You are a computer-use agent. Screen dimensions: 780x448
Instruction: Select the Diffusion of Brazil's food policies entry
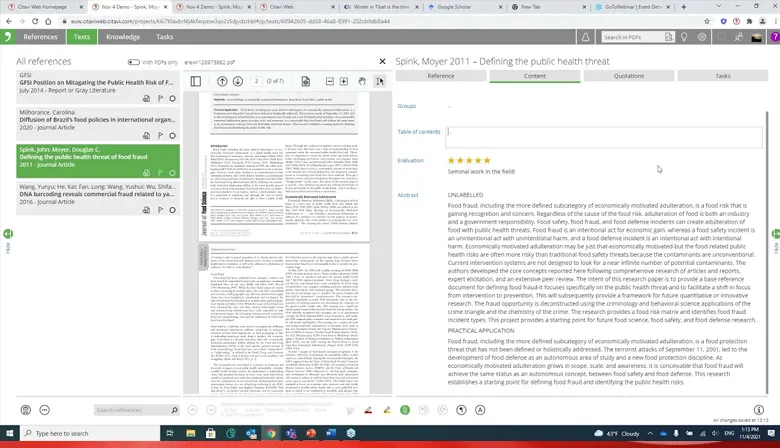98,124
